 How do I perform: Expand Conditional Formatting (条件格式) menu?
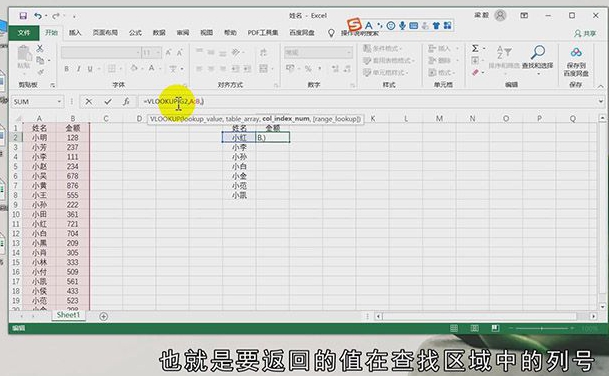click(x=382, y=49)
